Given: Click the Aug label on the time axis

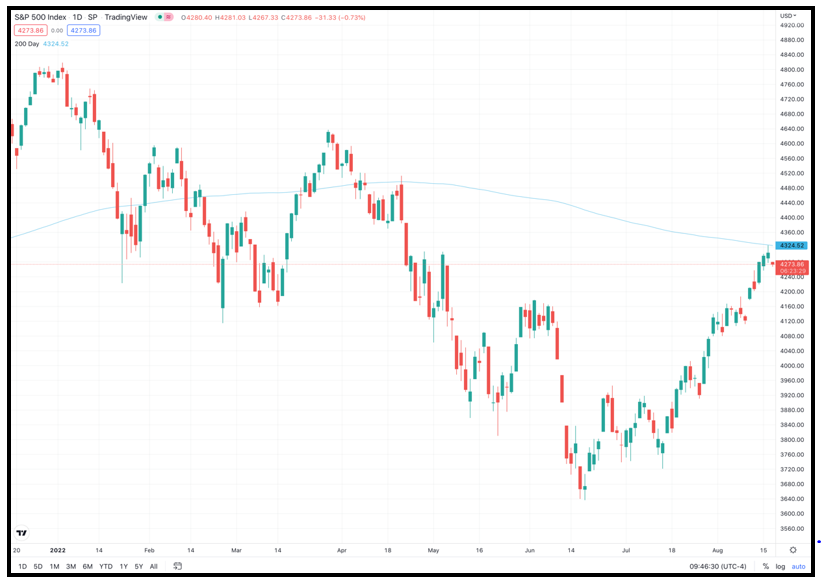Looking at the screenshot, I should (x=717, y=550).
